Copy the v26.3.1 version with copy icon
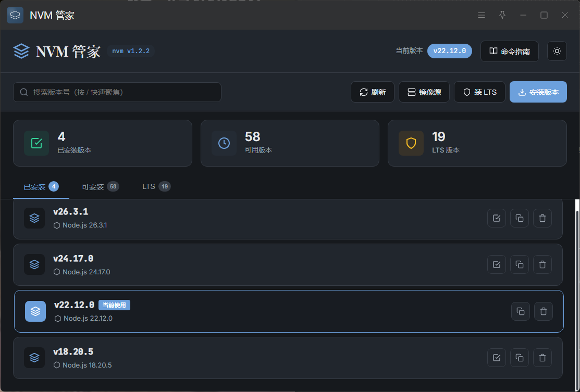580x392 pixels. [520, 218]
